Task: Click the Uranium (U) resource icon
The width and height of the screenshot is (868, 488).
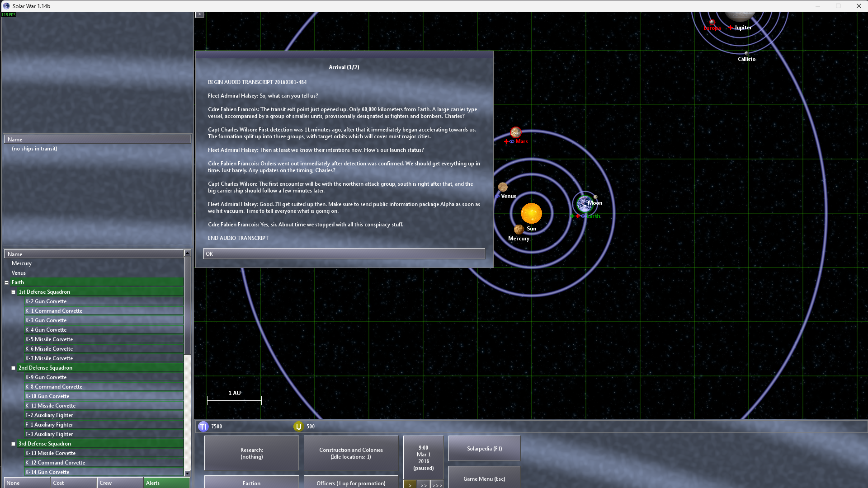Action: pos(298,427)
